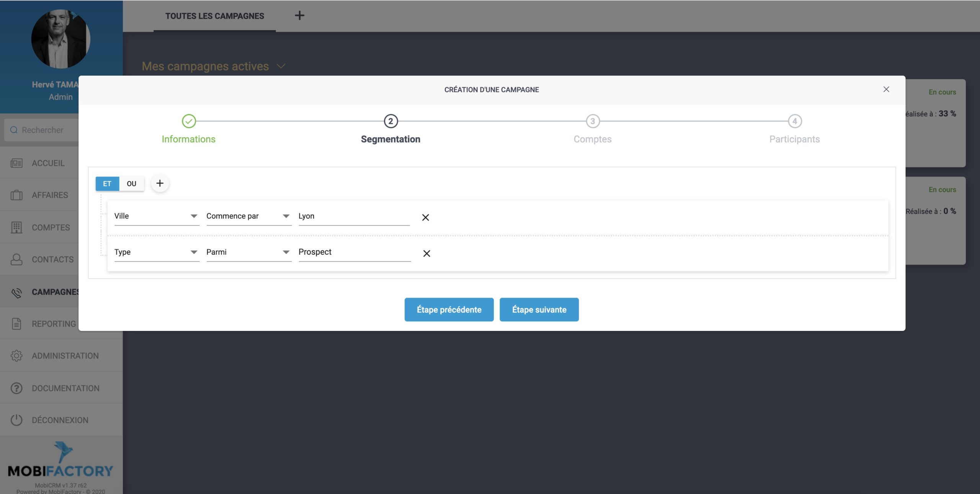Expand the Parmi operator dropdown
The width and height of the screenshot is (980, 494).
pos(248,252)
